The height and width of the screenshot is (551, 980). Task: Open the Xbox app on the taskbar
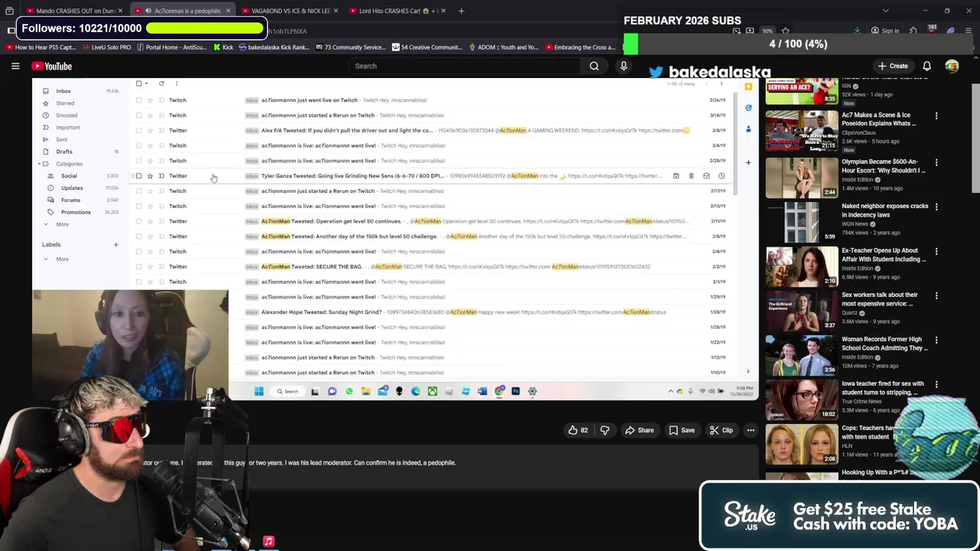[x=433, y=391]
